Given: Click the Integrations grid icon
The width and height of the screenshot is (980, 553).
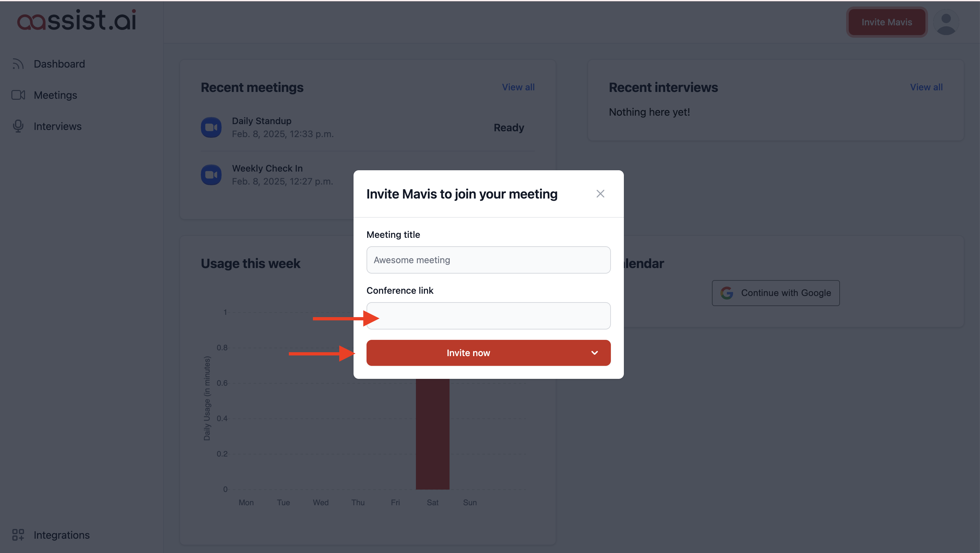Looking at the screenshot, I should (18, 535).
